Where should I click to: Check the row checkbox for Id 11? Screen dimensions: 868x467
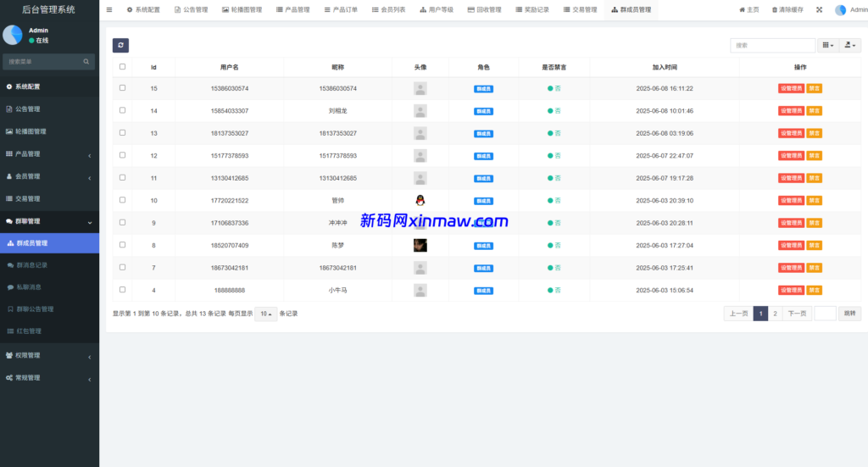[122, 178]
